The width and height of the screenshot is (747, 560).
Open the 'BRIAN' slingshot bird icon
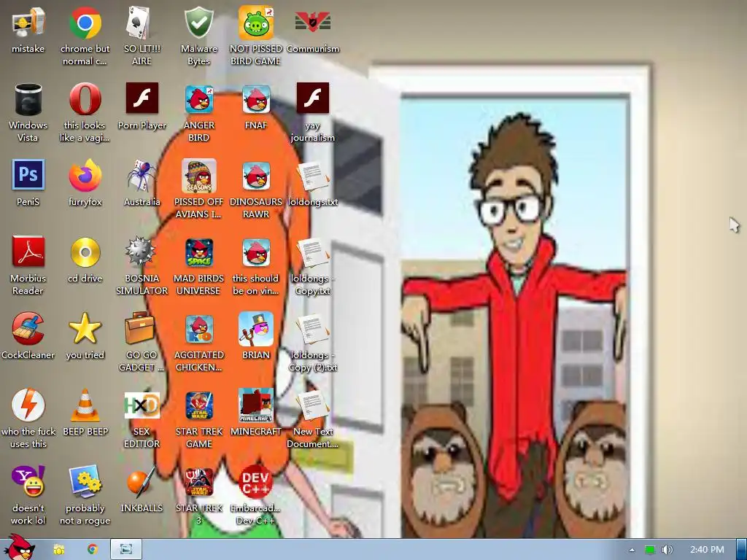coord(256,329)
